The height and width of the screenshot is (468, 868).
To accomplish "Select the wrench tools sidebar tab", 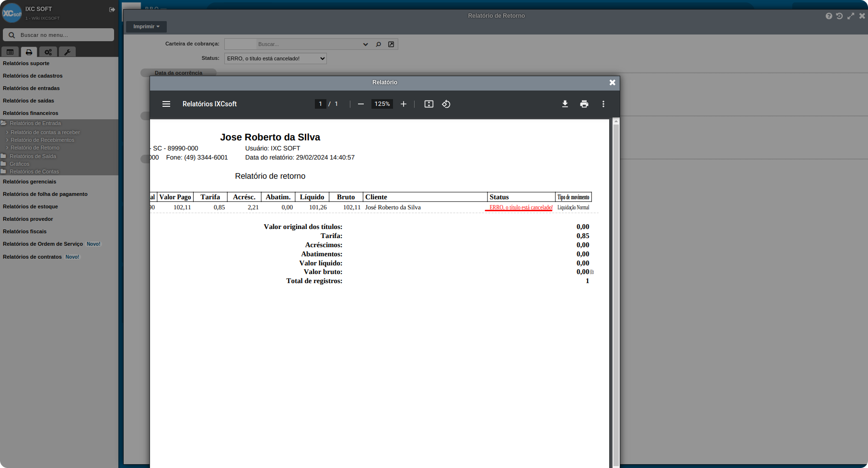I will click(67, 52).
